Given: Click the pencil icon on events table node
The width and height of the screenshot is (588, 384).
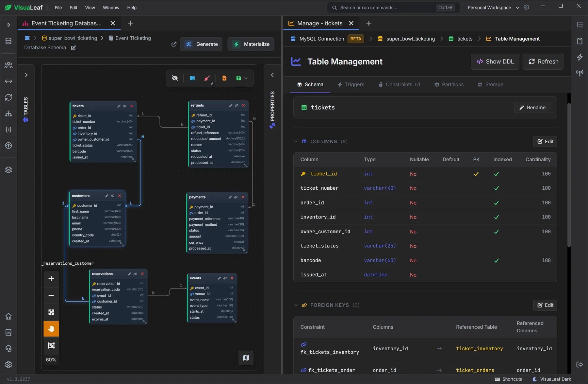Looking at the screenshot, I should 219,278.
